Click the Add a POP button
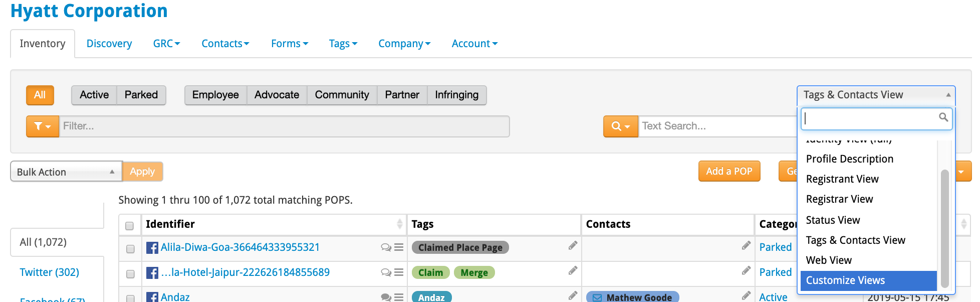Screen dimensions: 980x302 729,171
